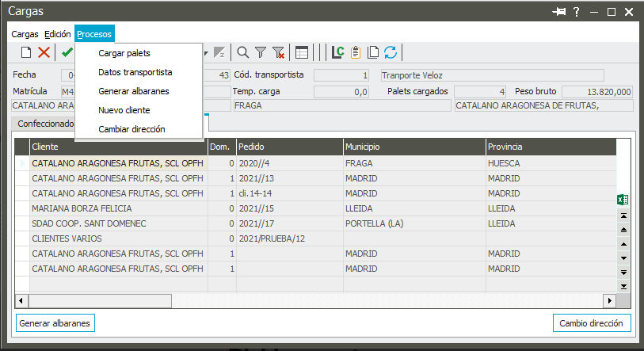Image resolution: width=644 pixels, height=351 pixels.
Task: Select the Cambiar dirección menu entry
Action: point(131,129)
